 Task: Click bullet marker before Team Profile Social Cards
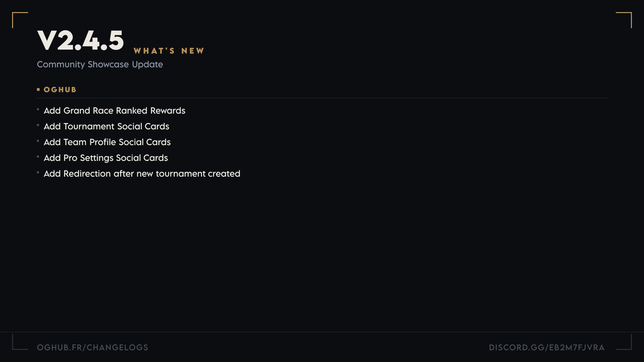[38, 141]
